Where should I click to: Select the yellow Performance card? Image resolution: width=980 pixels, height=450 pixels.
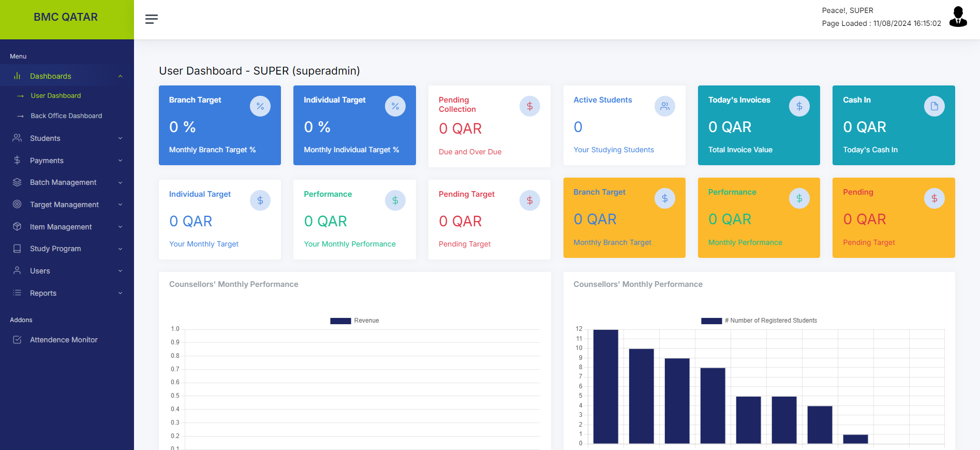(x=759, y=217)
